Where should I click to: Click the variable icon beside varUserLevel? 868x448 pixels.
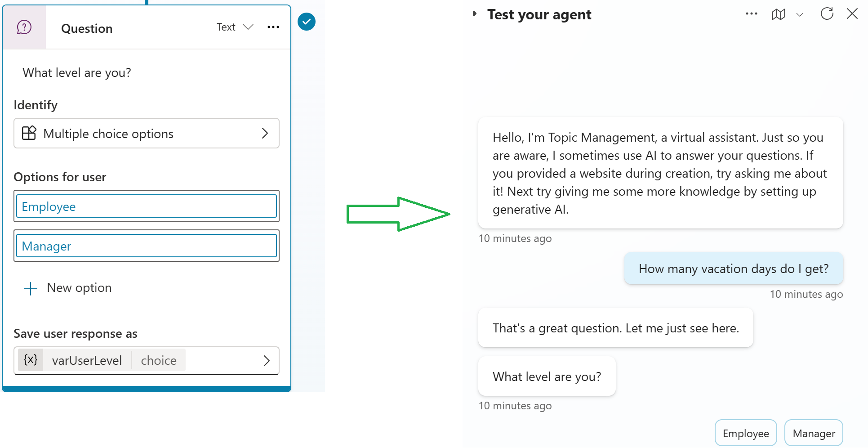[x=31, y=360]
